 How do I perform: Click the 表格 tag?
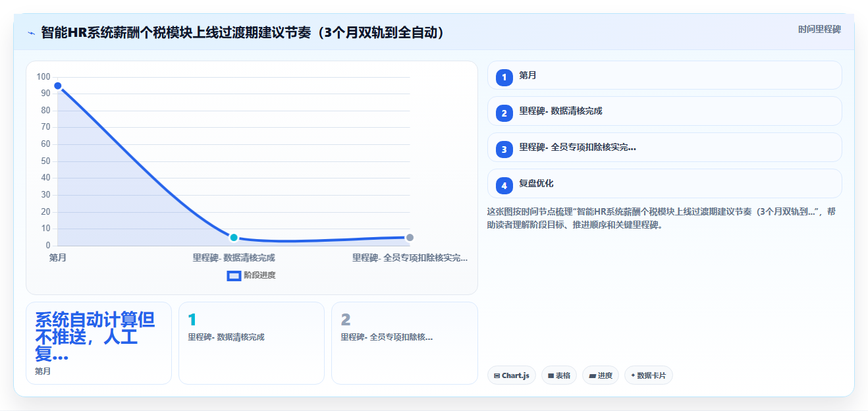click(x=558, y=375)
